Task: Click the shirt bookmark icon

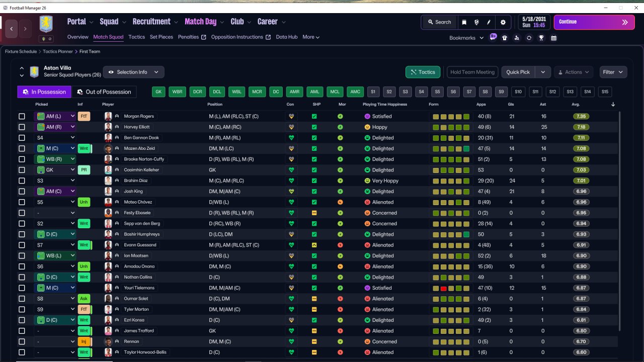Action: click(505, 38)
